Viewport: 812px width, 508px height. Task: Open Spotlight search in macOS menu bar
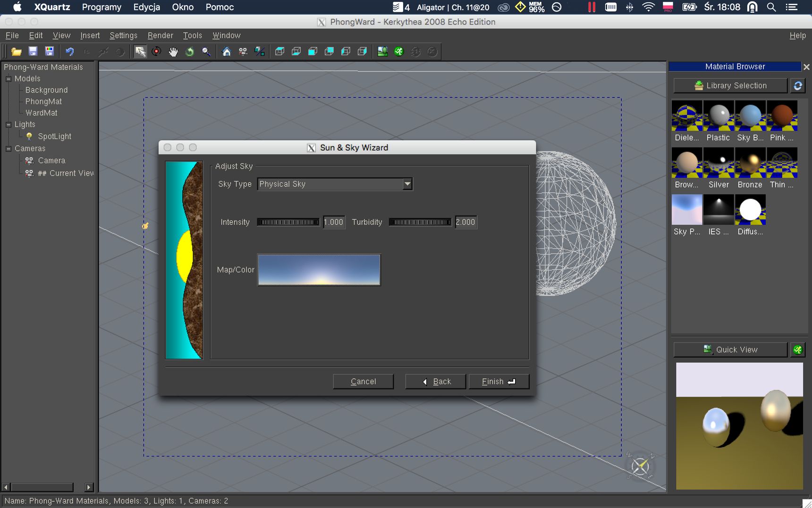click(x=771, y=7)
